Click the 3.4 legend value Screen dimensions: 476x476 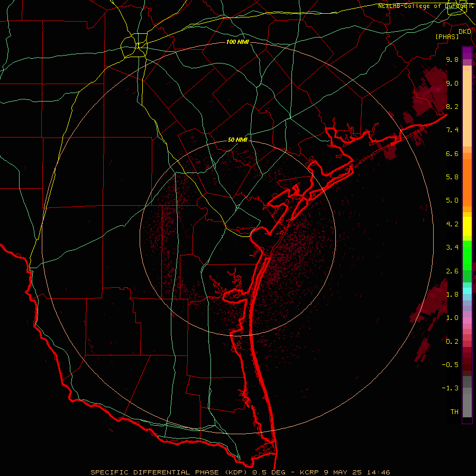tap(452, 248)
